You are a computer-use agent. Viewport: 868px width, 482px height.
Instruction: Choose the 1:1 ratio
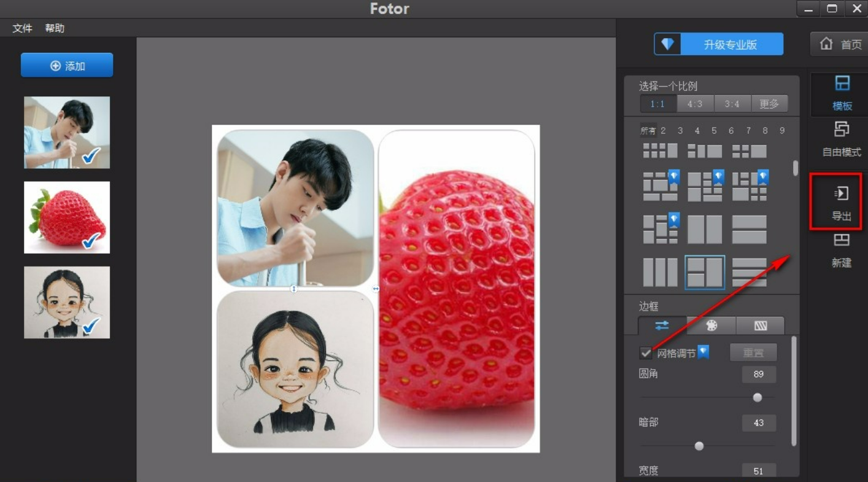[x=658, y=104]
